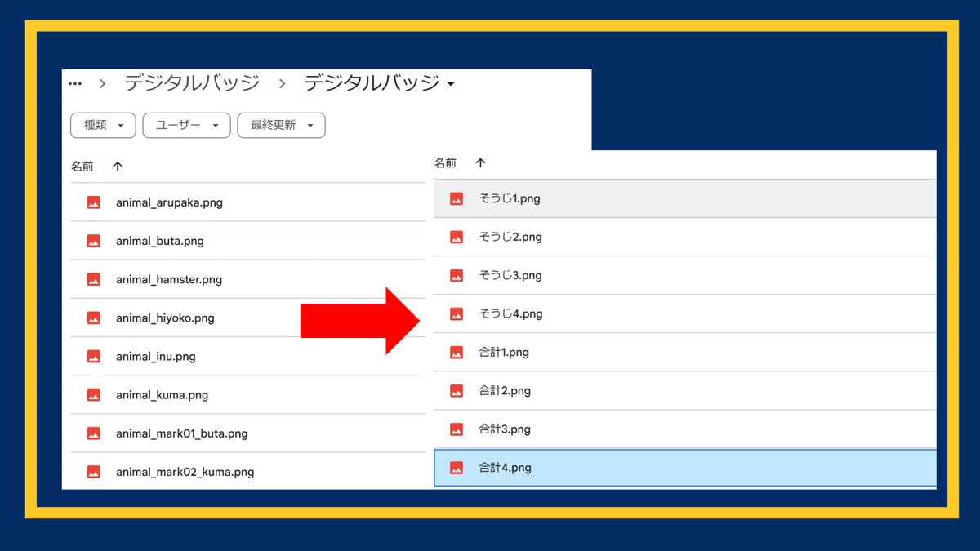Click the image icon beside animal_mark02_kuma.png
Screen dimensions: 980x551
tap(94, 472)
